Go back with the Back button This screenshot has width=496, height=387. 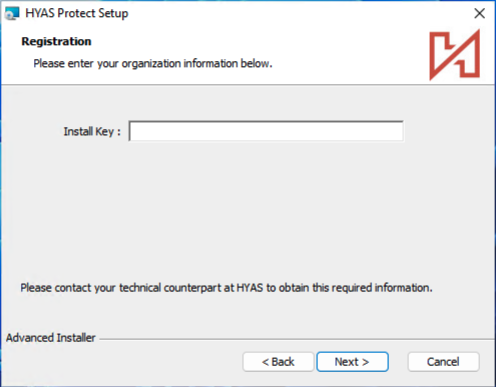278,362
